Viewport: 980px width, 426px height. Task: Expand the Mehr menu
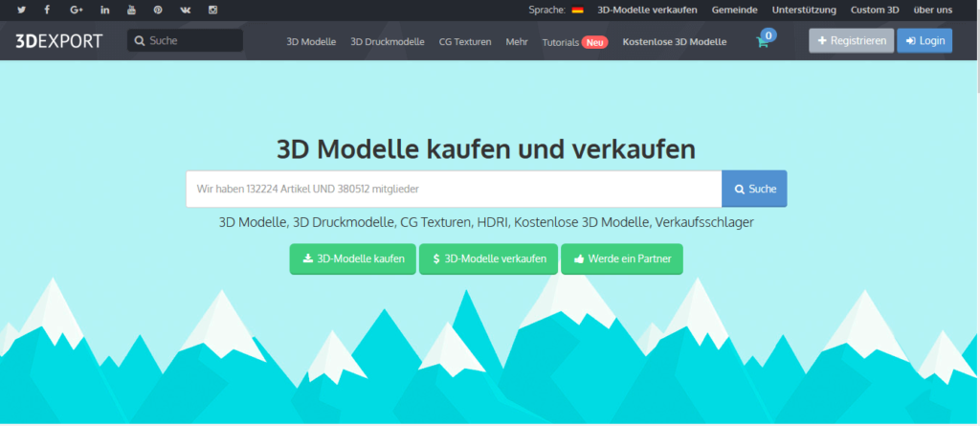click(517, 42)
